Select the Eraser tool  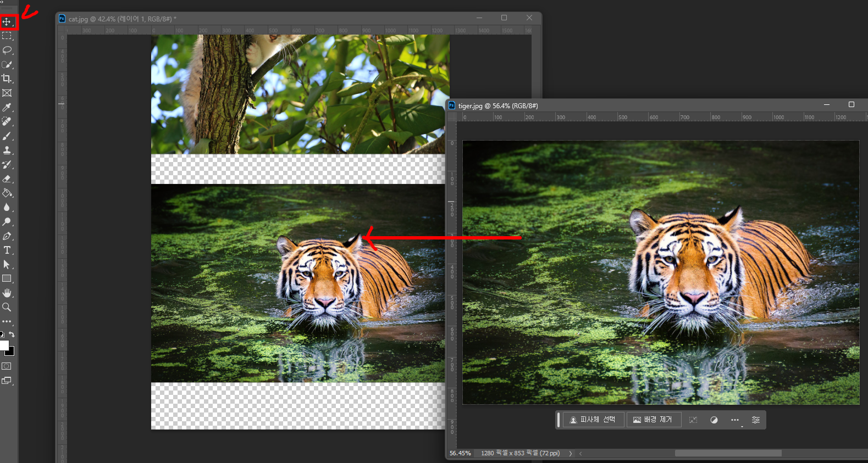click(7, 178)
